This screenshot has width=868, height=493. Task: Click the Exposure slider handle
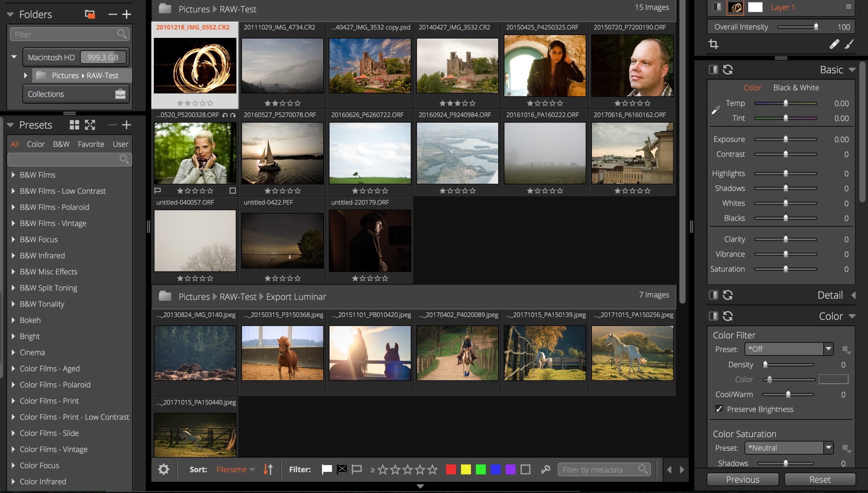coord(785,139)
